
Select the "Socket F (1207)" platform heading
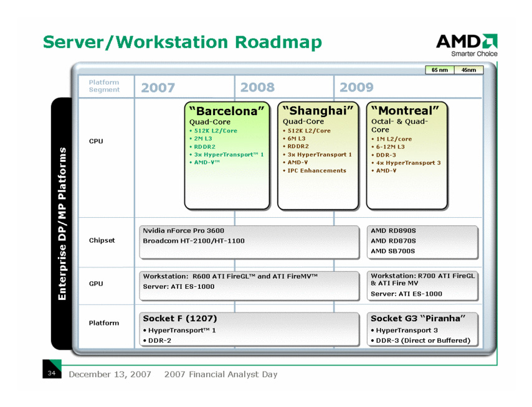click(180, 319)
